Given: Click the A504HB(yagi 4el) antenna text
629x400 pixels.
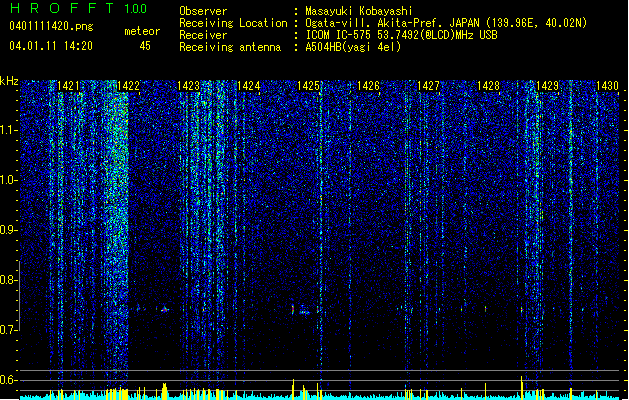Looking at the screenshot, I should (353, 47).
